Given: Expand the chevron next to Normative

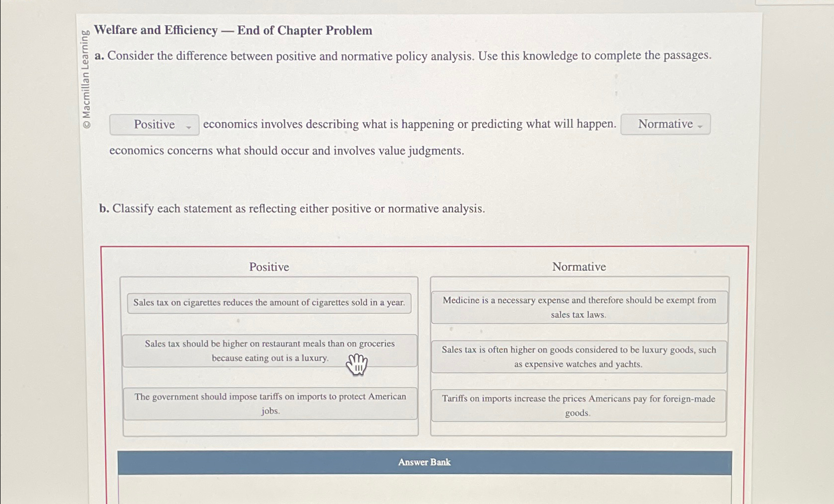Looking at the screenshot, I should click(x=700, y=127).
